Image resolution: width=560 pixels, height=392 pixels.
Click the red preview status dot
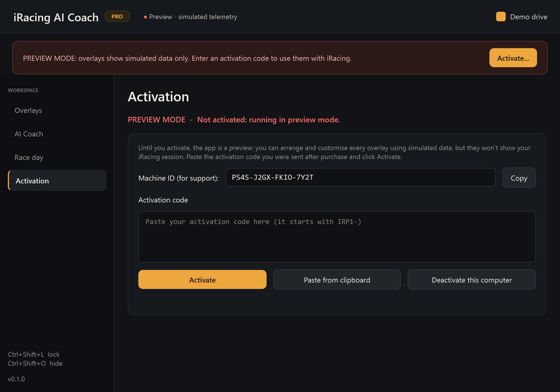[x=145, y=17]
